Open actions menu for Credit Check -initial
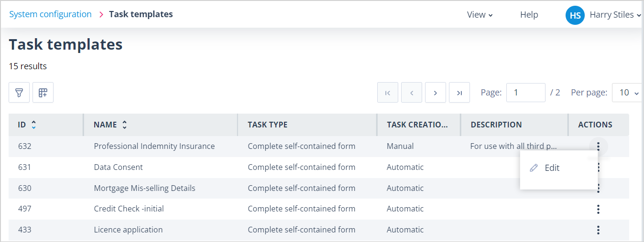The image size is (644, 242). coord(598,209)
